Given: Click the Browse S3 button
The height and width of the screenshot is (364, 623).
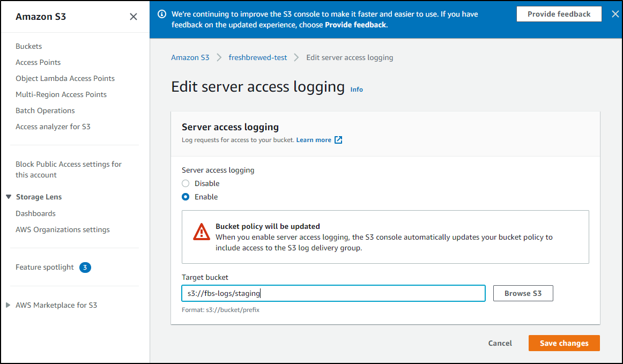Looking at the screenshot, I should [523, 293].
